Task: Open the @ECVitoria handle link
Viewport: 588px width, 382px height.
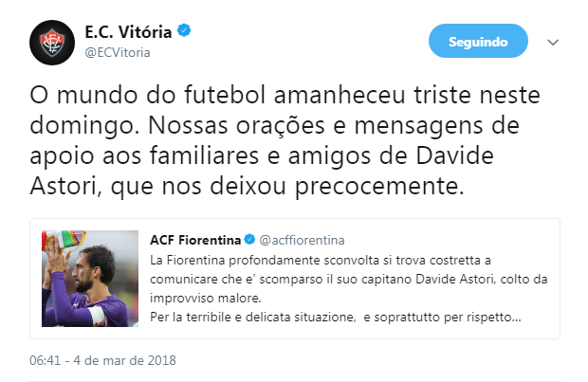Action: 119,52
